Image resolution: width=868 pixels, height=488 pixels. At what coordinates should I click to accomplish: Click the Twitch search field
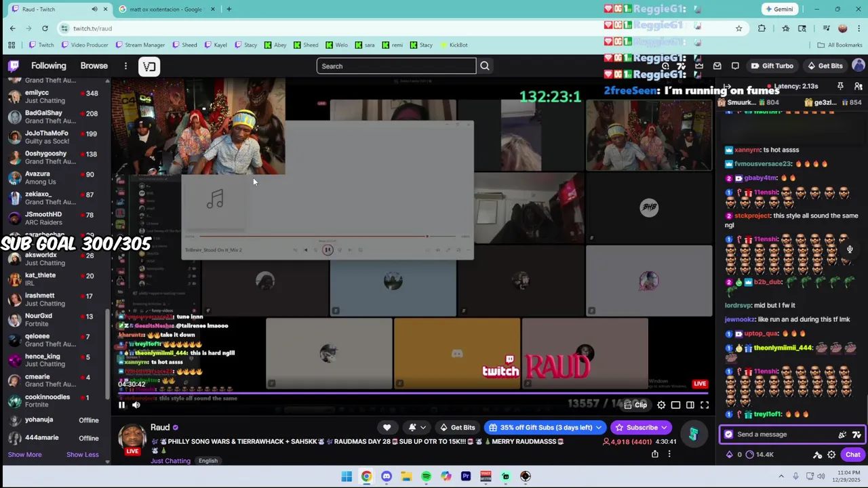click(x=397, y=66)
